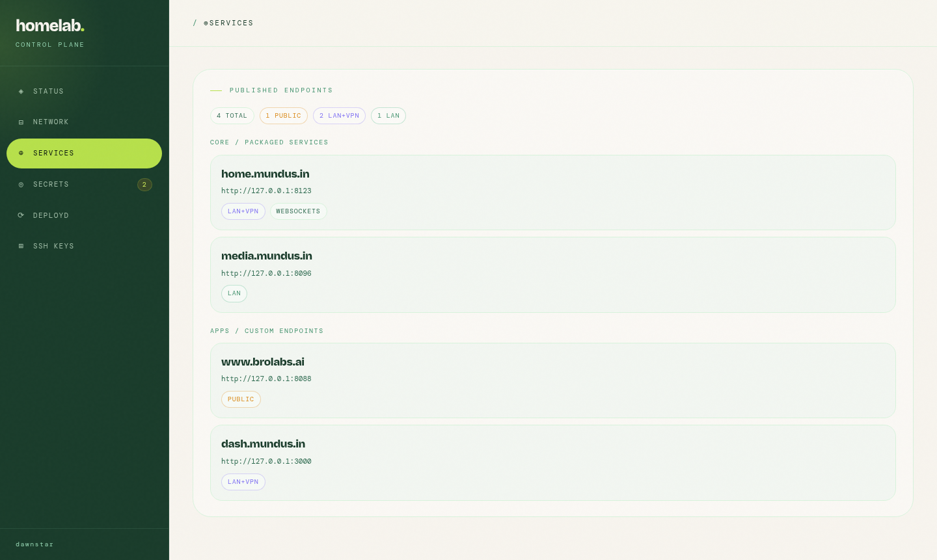Viewport: 937px width, 560px height.
Task: Click the http://127.0.0.1:8123 address
Action: 266,191
